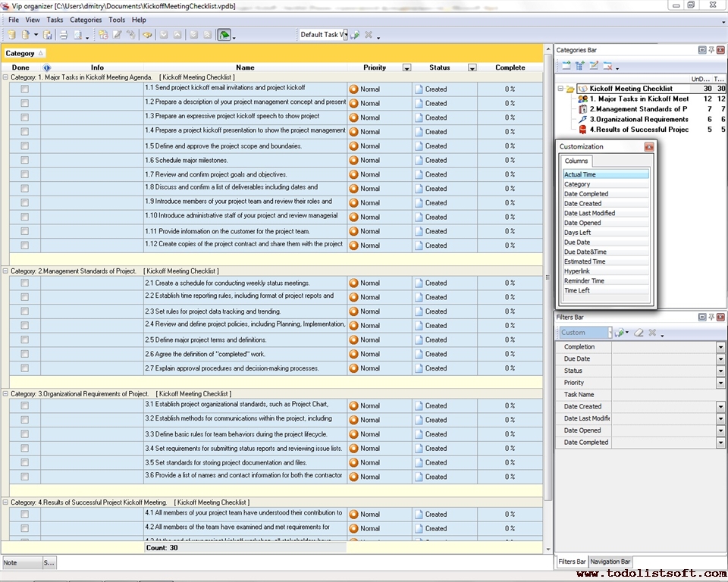The width and height of the screenshot is (728, 582).
Task: Open the Tools menu
Action: point(117,20)
